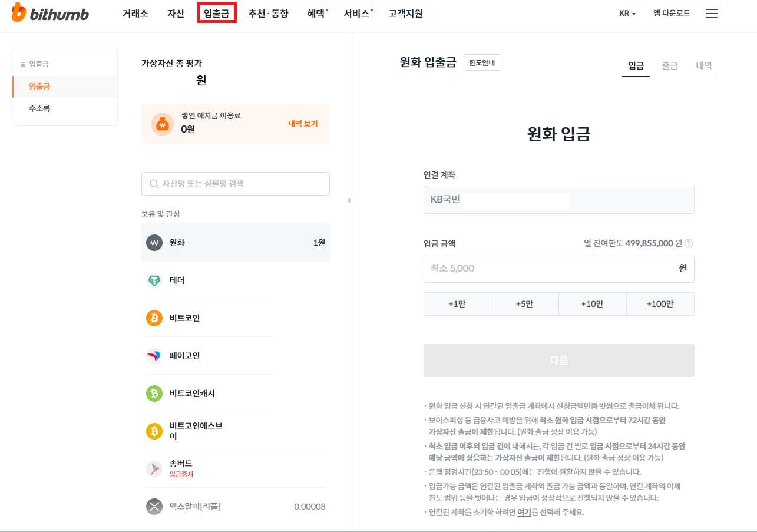Add 5만 won with +5만 button
Image resolution: width=757 pixels, height=532 pixels.
point(525,304)
